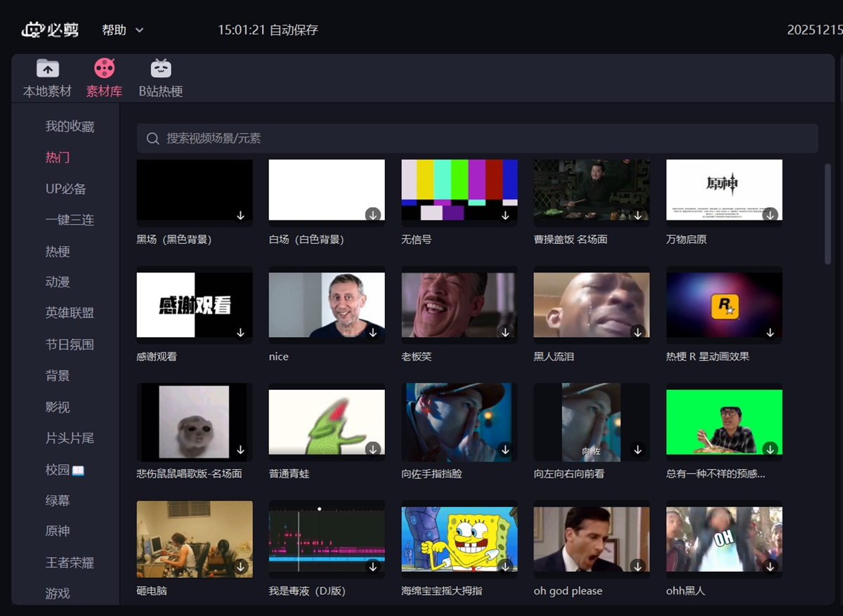Download the 海绵宝宝摇大拇指 clip

pos(505,567)
